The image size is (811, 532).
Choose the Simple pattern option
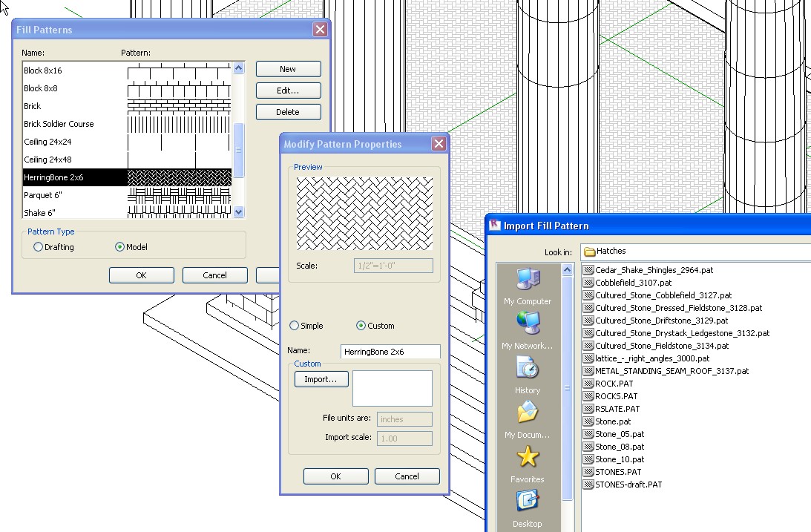295,326
